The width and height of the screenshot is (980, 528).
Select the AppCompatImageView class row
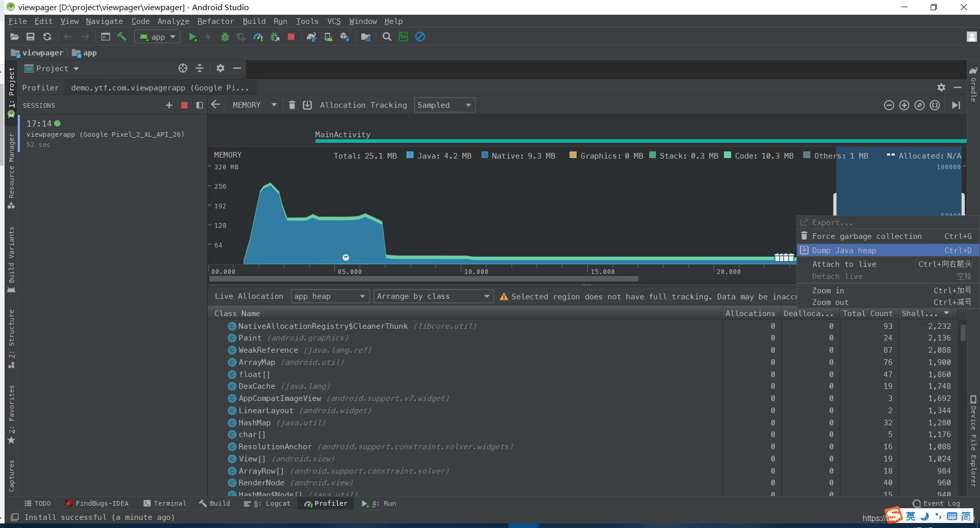click(583, 398)
